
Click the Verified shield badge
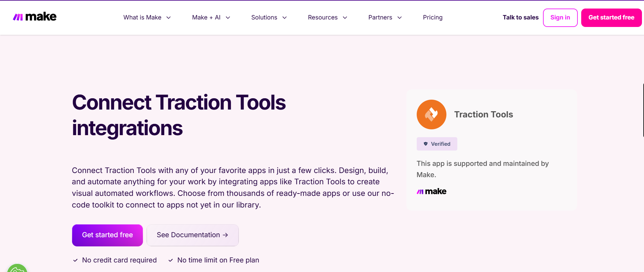(x=437, y=144)
